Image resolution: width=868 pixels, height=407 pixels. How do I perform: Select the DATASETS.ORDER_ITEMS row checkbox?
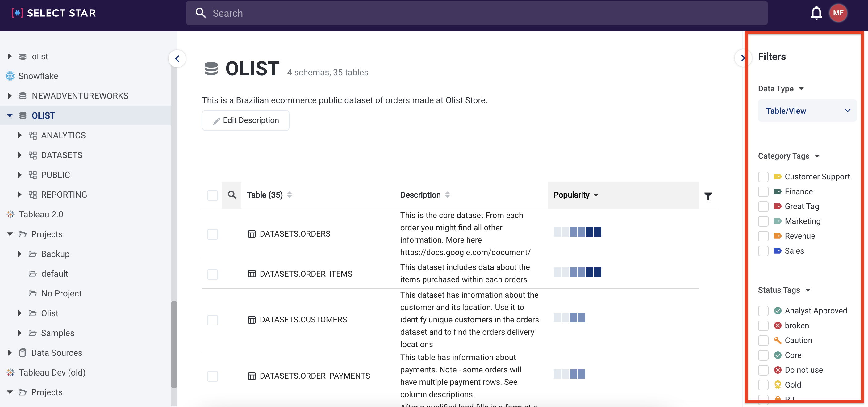click(212, 274)
